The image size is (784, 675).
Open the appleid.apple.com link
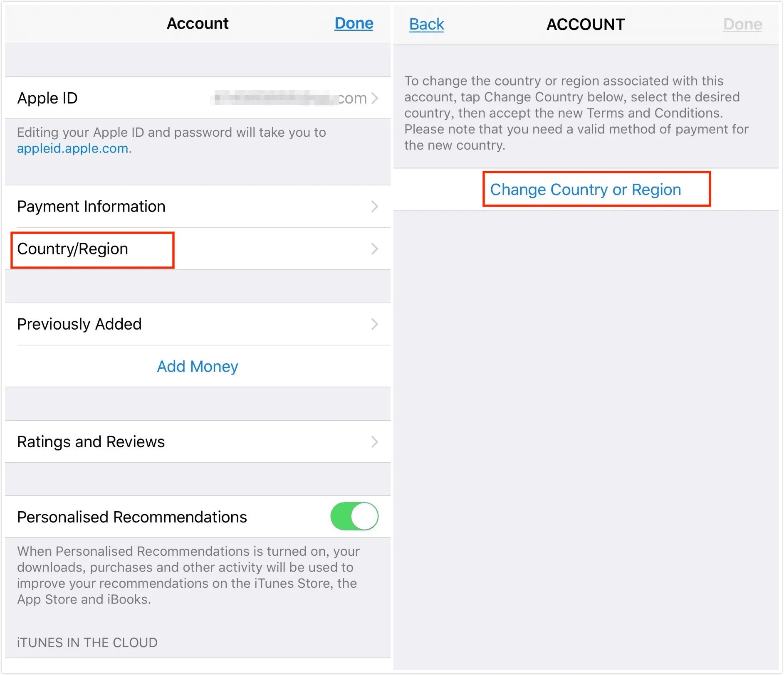72,148
